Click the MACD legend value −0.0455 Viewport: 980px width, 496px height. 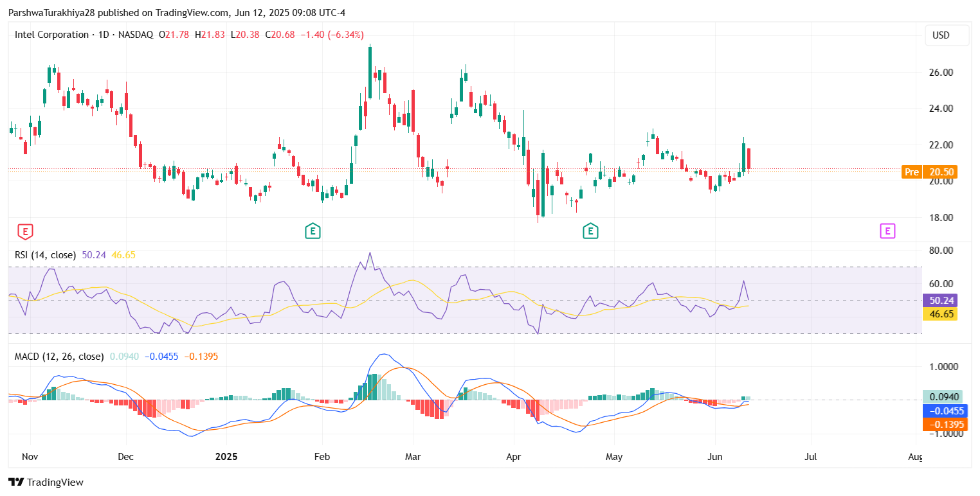pos(161,357)
